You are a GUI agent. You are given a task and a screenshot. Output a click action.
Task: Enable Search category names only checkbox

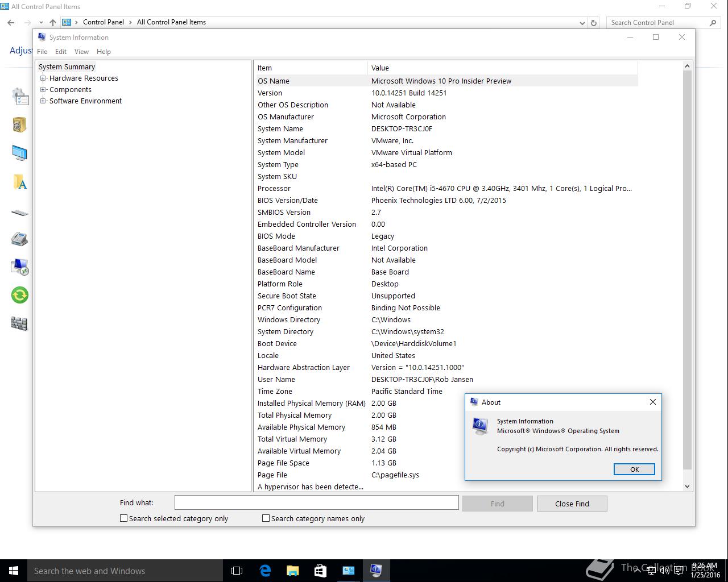tap(266, 518)
